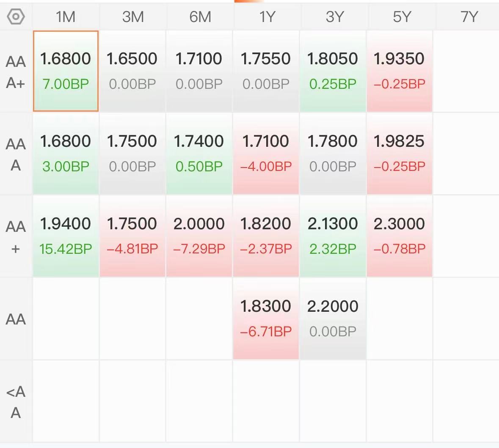The height and width of the screenshot is (448, 499).
Task: Click AA+ 6M cell showing 2.0000
Action: click(199, 236)
